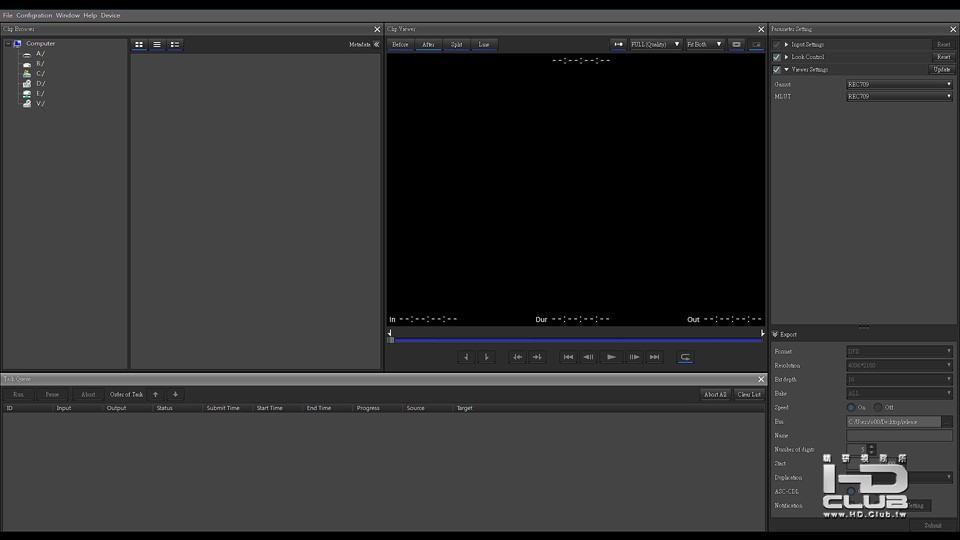The image size is (960, 540).
Task: Toggle the Viewer Settings checkbox
Action: tap(776, 70)
